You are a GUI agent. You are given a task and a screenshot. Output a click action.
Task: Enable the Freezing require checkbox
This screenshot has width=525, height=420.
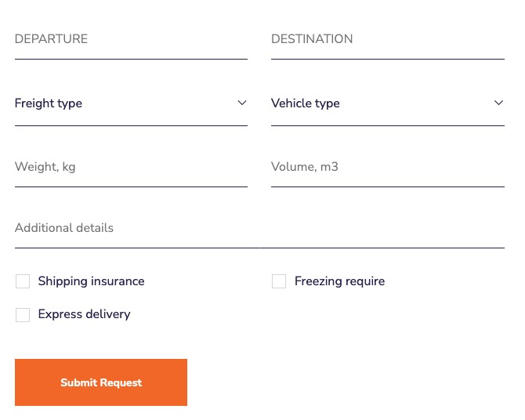279,281
